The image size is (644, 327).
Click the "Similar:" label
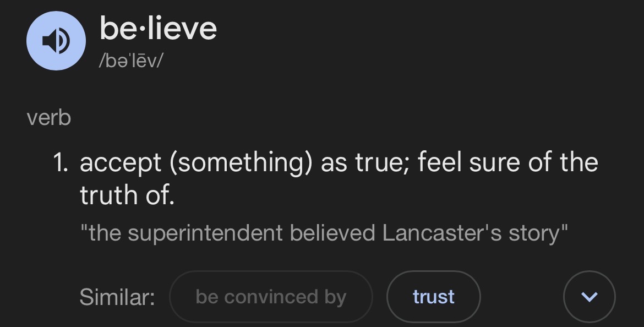tap(117, 297)
